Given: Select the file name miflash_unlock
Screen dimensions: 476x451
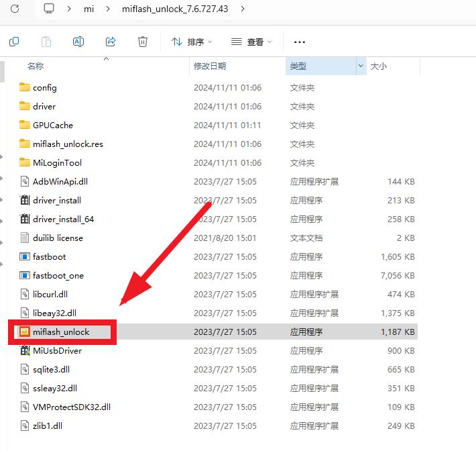Looking at the screenshot, I should click(x=61, y=332).
